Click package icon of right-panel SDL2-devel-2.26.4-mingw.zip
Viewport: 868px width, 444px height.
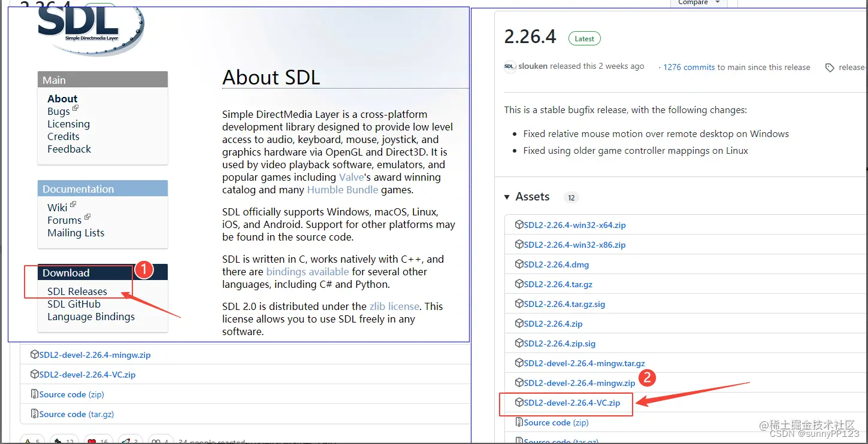click(519, 383)
